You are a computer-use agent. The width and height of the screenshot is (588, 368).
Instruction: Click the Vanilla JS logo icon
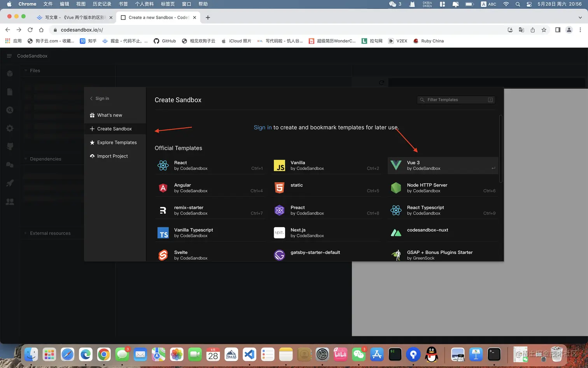pos(279,166)
